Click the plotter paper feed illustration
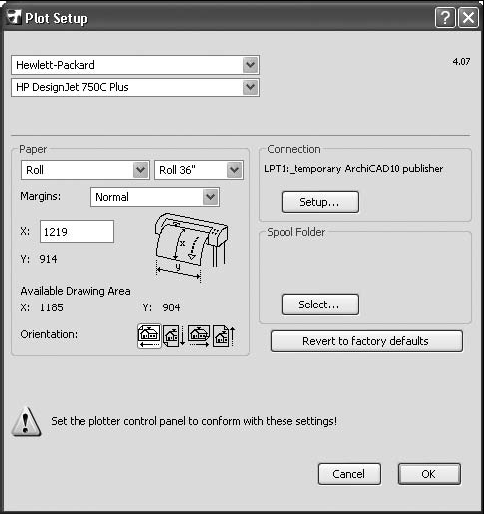The image size is (484, 514). coord(191,248)
